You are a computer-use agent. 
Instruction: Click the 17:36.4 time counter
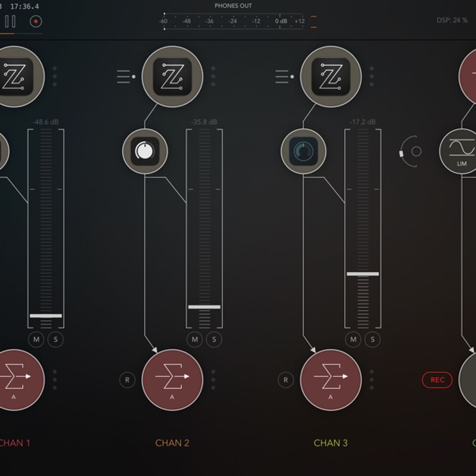pos(25,6)
